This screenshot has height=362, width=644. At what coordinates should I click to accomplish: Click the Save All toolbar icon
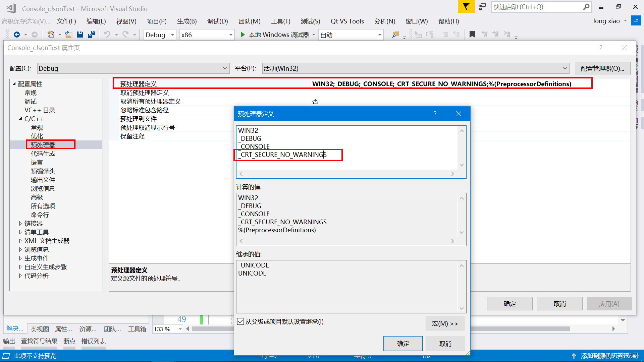pyautogui.click(x=91, y=35)
